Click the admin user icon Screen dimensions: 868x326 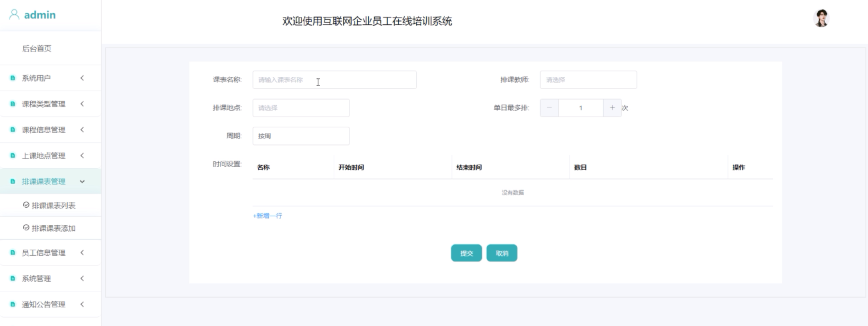pyautogui.click(x=14, y=14)
